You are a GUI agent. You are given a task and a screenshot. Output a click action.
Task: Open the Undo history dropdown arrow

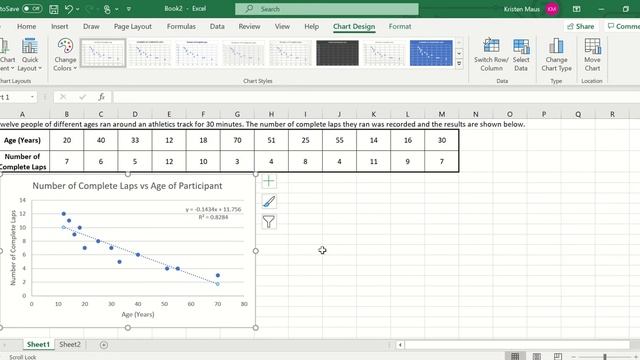pos(78,9)
